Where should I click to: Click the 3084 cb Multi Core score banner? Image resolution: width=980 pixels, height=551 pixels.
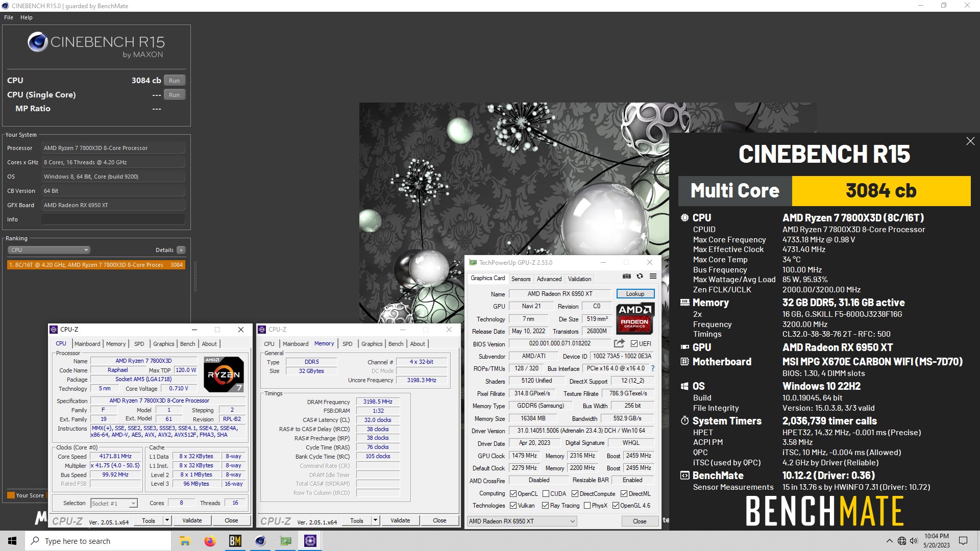[x=881, y=191]
